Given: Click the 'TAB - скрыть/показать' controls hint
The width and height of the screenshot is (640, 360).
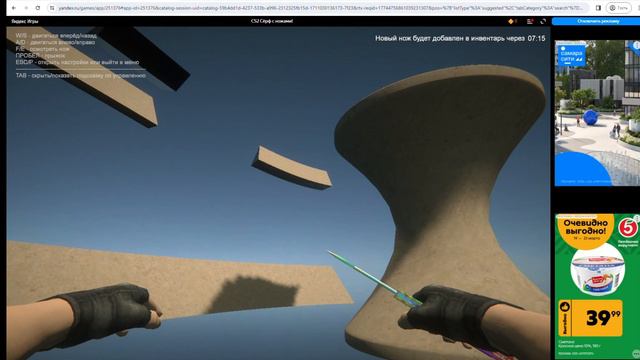Looking at the screenshot, I should coord(80,76).
